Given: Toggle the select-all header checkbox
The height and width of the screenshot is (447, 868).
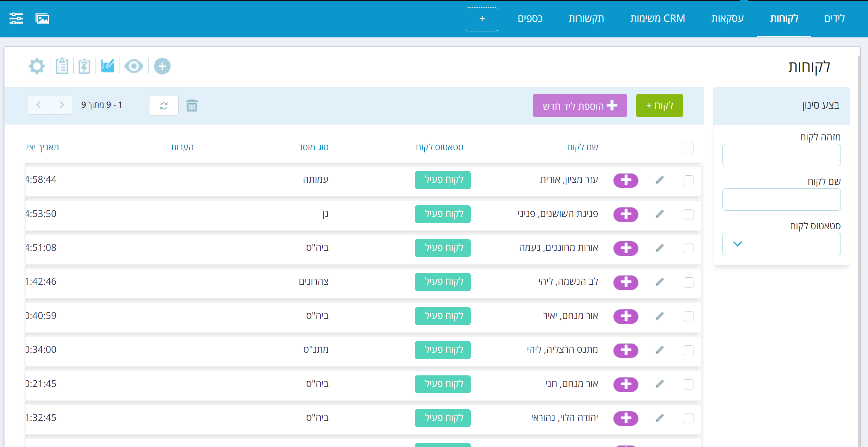Looking at the screenshot, I should tap(688, 148).
